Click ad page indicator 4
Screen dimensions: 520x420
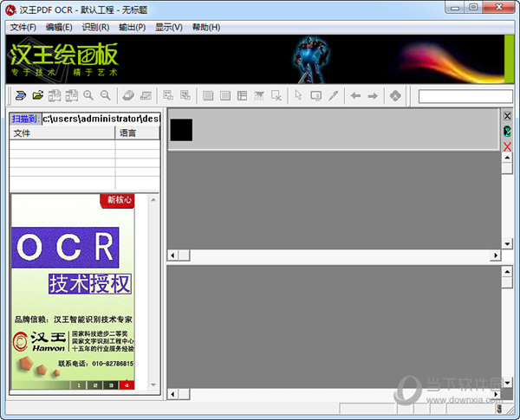127,385
